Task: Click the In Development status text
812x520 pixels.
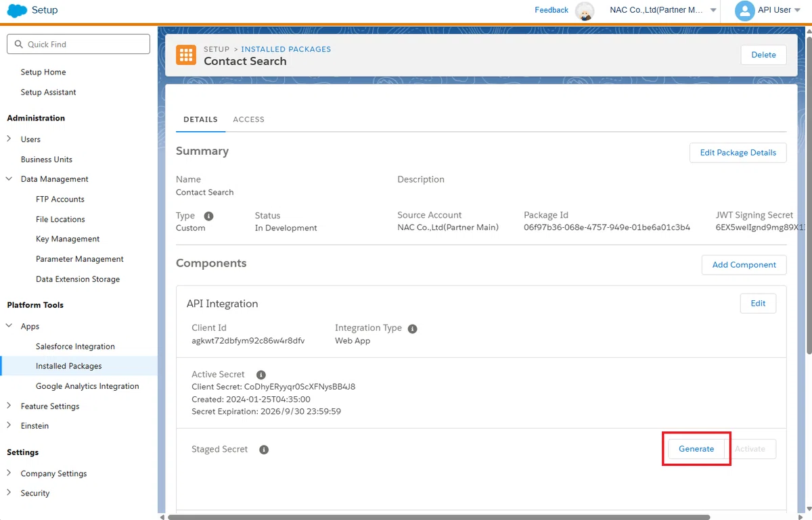Action: [x=286, y=228]
